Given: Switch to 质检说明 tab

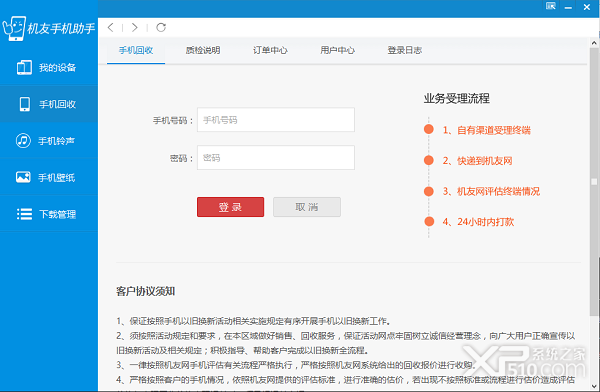Looking at the screenshot, I should point(203,50).
